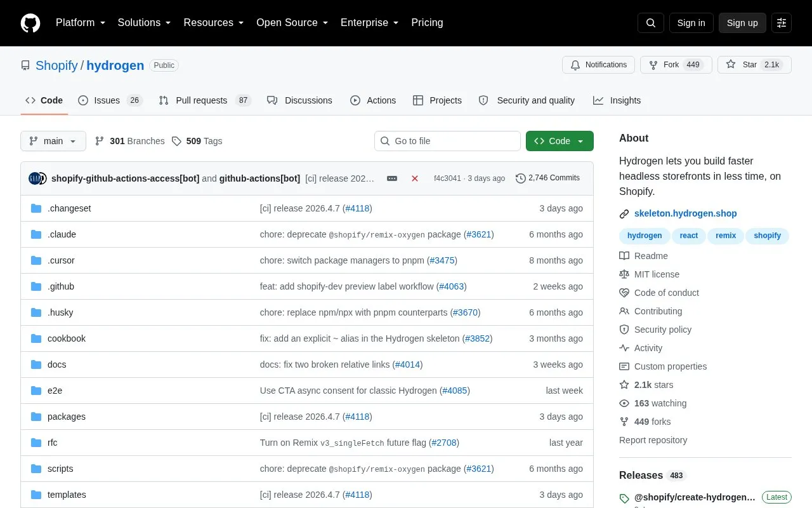
Task: Open the appearance settings icon beside Sign up
Action: (x=782, y=23)
